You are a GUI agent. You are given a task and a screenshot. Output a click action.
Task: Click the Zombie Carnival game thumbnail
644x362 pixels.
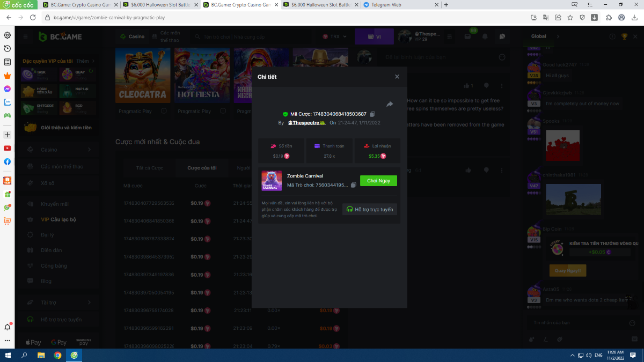[272, 181]
